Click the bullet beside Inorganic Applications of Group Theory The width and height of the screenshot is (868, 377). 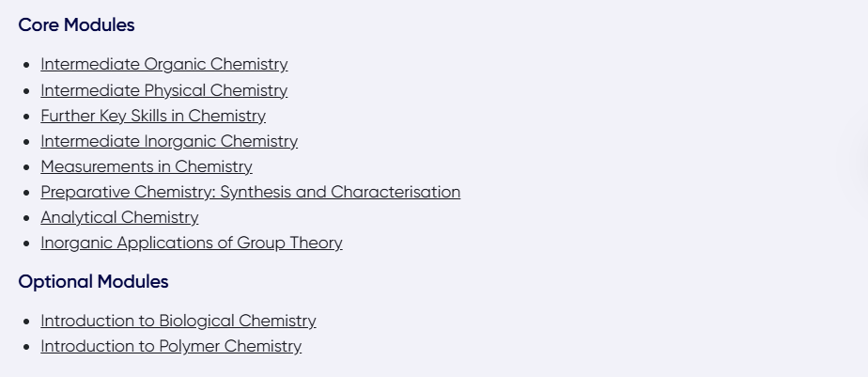[26, 243]
